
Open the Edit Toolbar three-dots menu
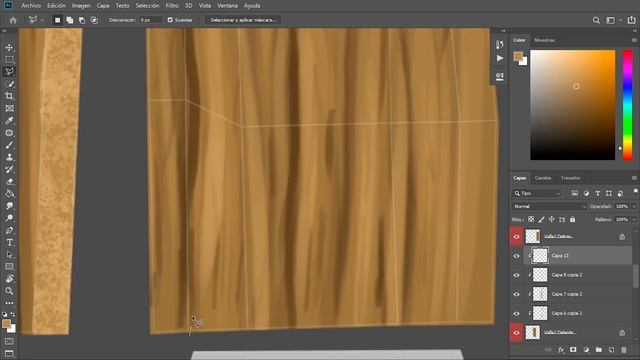(9, 303)
